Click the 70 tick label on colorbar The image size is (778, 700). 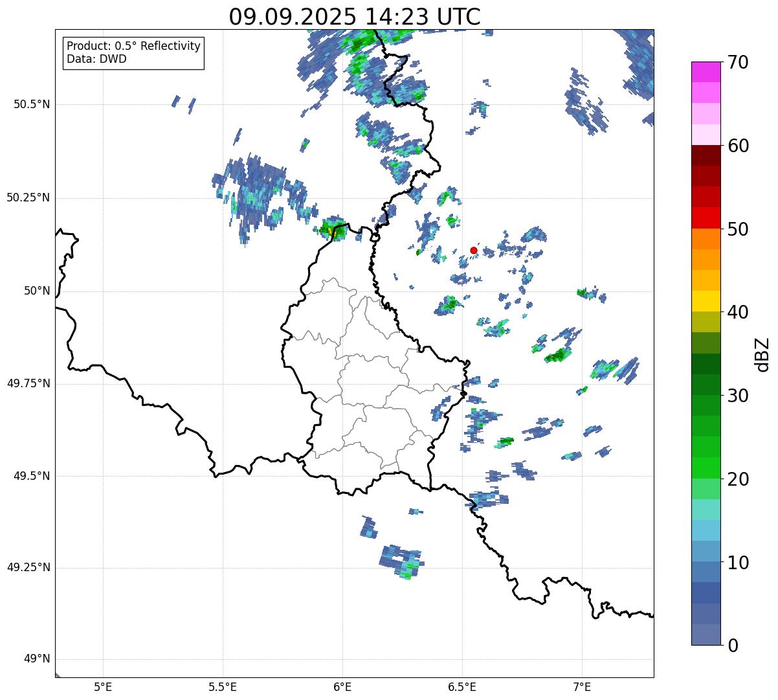[x=737, y=63]
